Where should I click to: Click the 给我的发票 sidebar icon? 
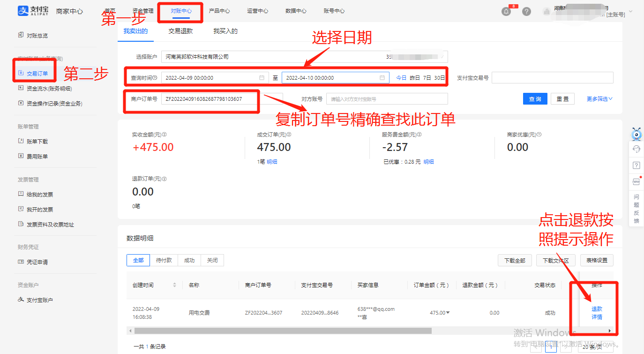click(x=21, y=194)
